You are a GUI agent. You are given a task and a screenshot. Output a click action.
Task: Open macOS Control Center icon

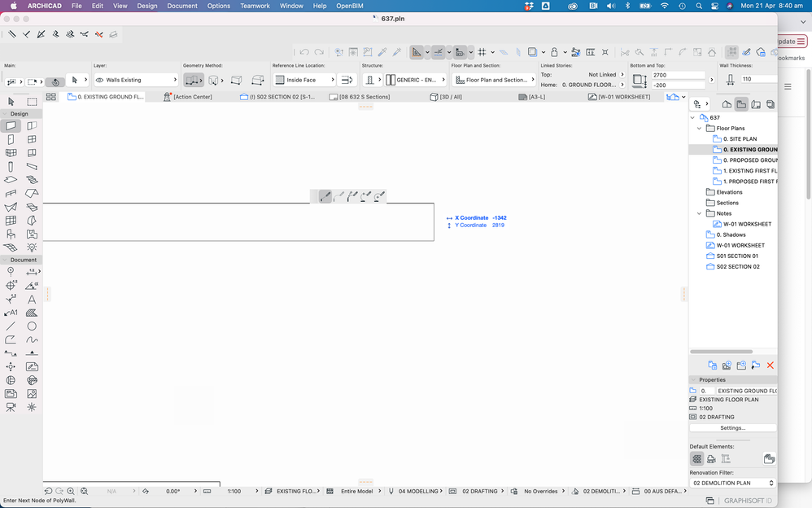(x=715, y=6)
